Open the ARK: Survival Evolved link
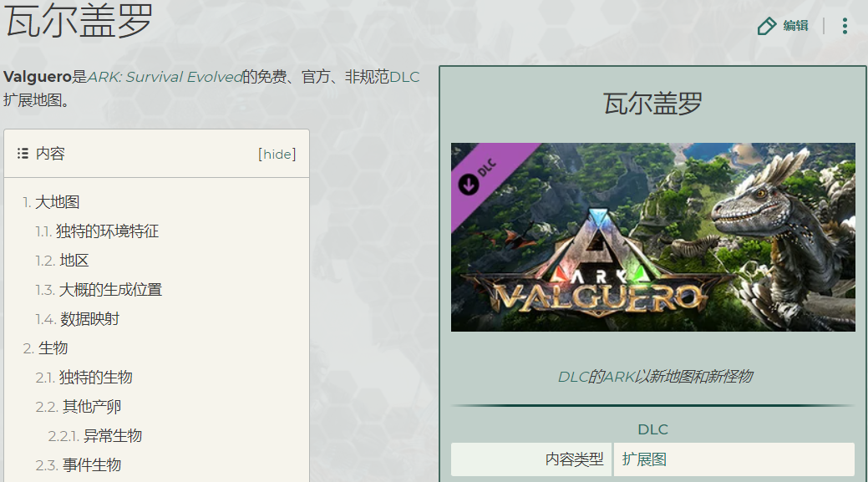868x482 pixels. [165, 77]
